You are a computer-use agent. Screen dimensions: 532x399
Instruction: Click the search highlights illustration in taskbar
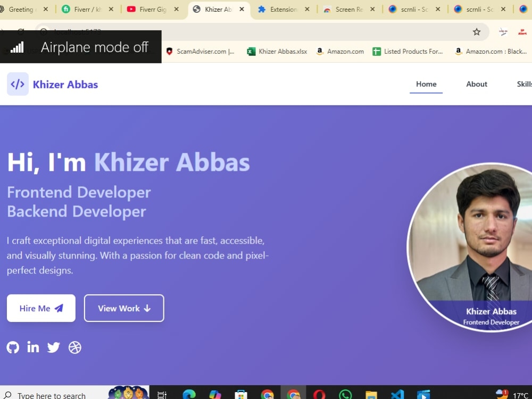click(128, 393)
